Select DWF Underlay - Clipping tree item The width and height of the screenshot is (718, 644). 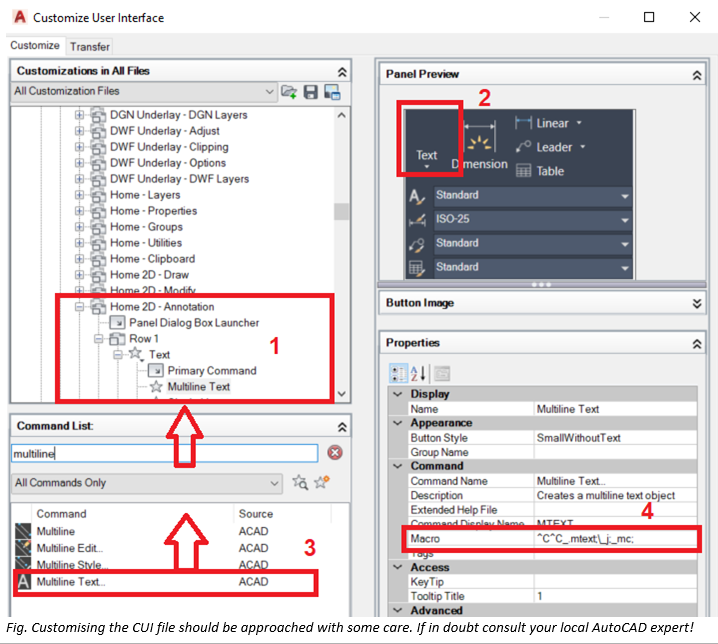click(169, 147)
